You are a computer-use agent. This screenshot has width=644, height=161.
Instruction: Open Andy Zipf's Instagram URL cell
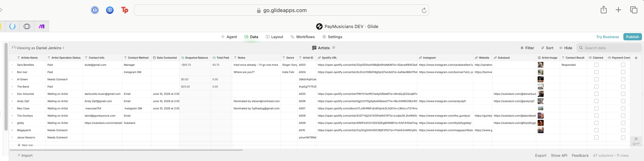[445, 101]
